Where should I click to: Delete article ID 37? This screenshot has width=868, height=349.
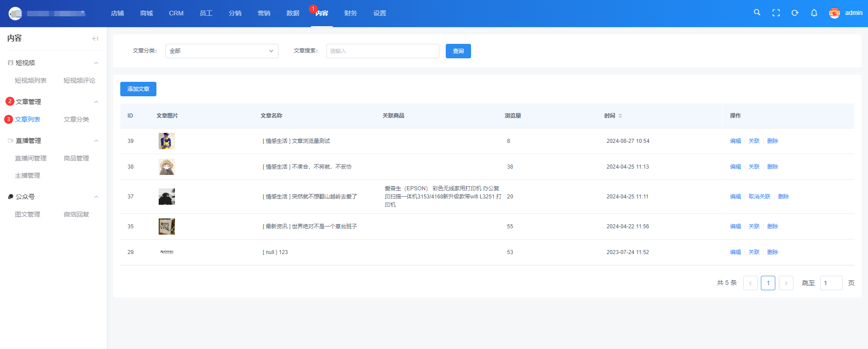(783, 197)
